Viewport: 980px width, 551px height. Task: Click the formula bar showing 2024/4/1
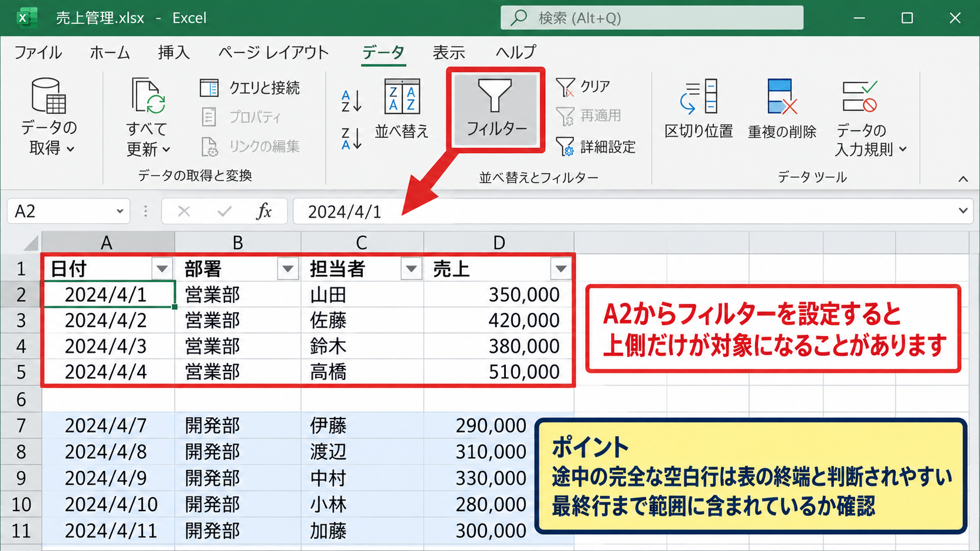coord(633,211)
